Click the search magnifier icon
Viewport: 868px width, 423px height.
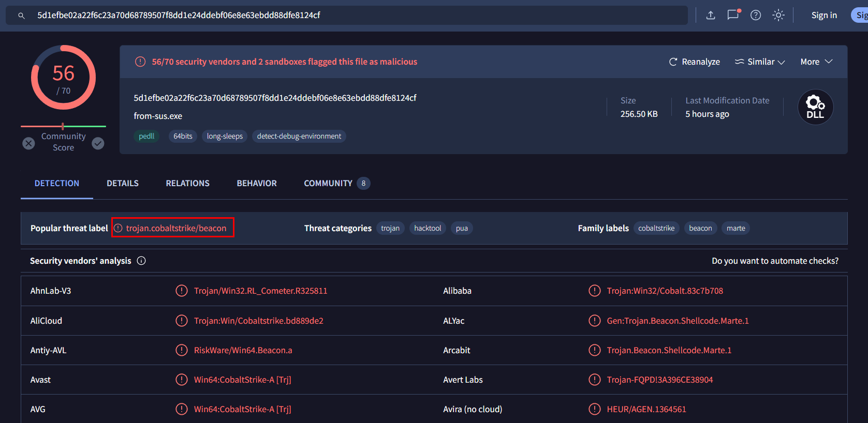tap(21, 16)
